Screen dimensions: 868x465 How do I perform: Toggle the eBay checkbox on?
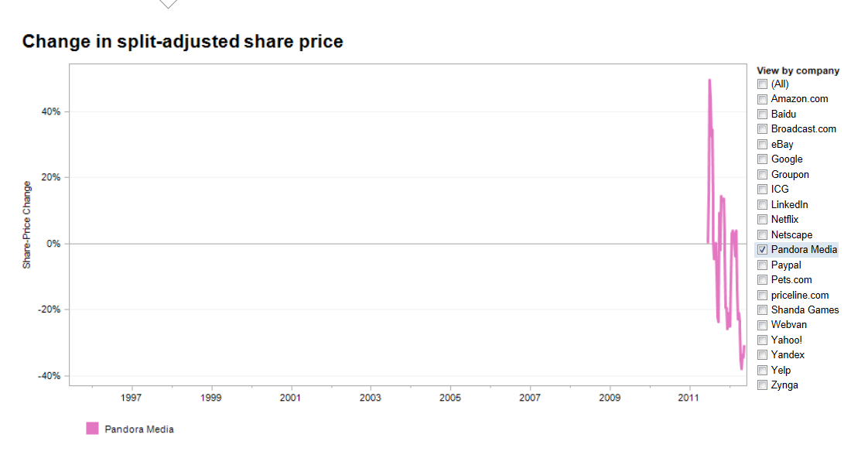(x=763, y=145)
